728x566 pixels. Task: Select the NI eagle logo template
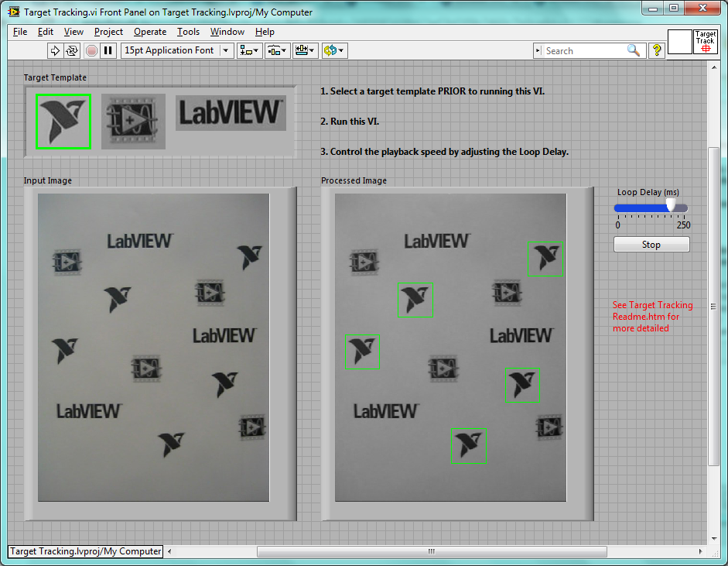coord(63,122)
